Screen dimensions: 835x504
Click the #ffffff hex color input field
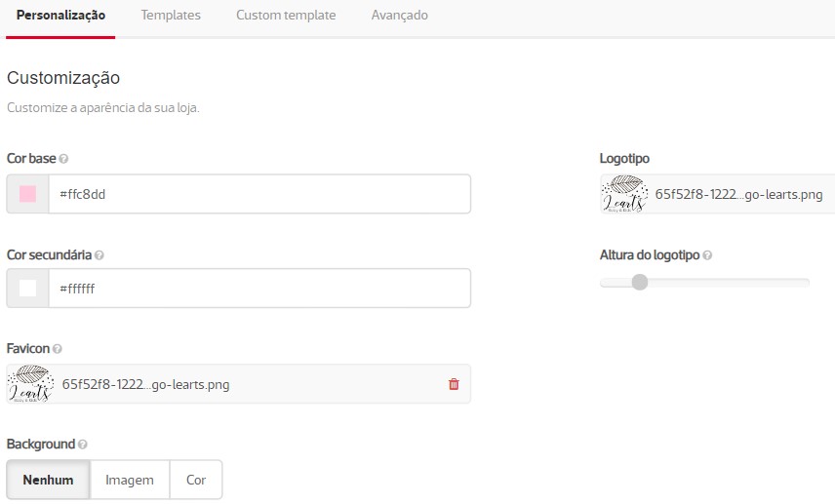[x=259, y=289]
